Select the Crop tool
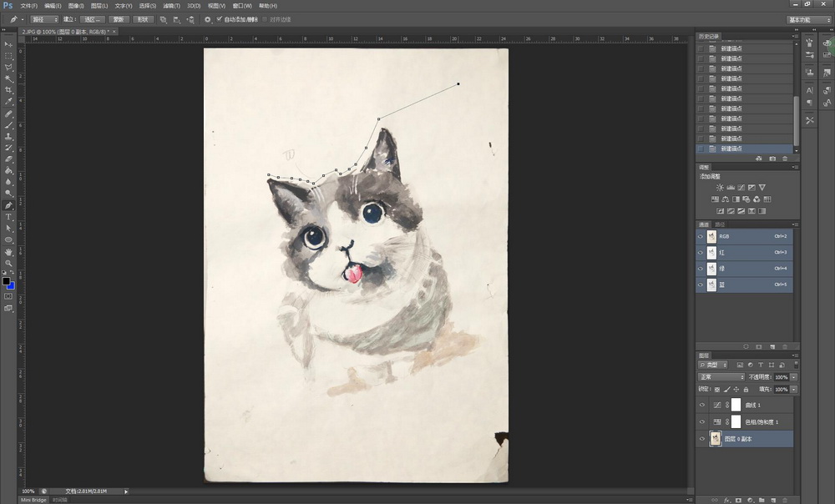Image resolution: width=835 pixels, height=504 pixels. 8,90
